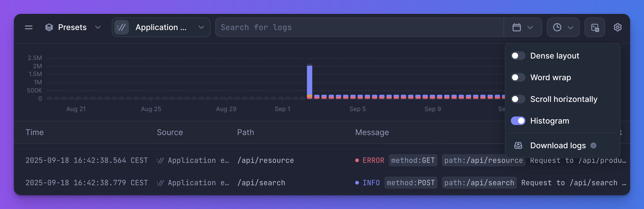The width and height of the screenshot is (644, 209).
Task: Click the Presets layers icon
Action: pos(49,27)
